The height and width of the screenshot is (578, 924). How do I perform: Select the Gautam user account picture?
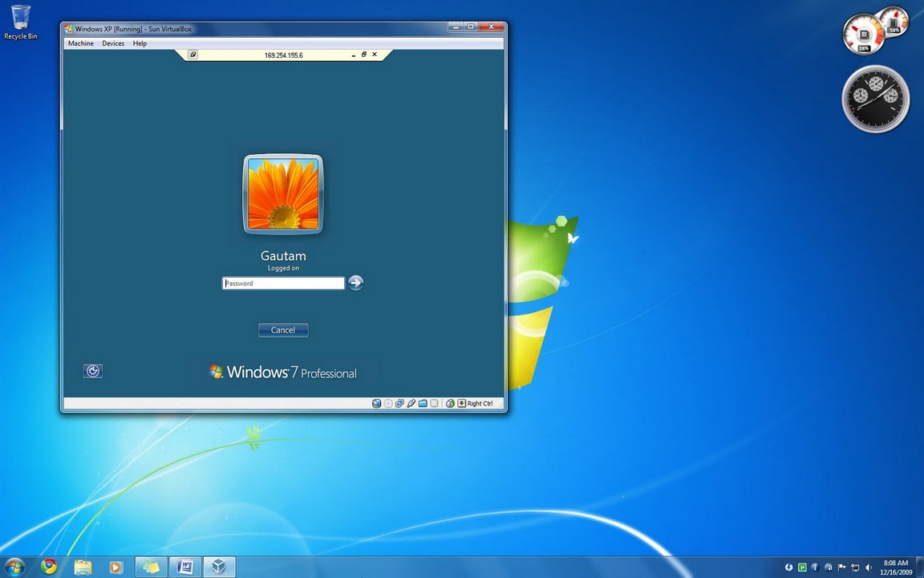[283, 194]
